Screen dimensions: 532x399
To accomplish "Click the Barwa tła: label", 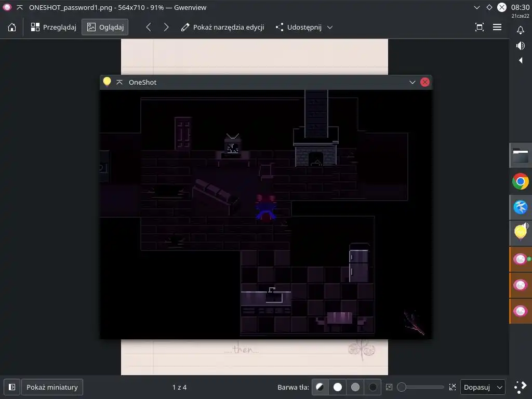I will coord(293,387).
